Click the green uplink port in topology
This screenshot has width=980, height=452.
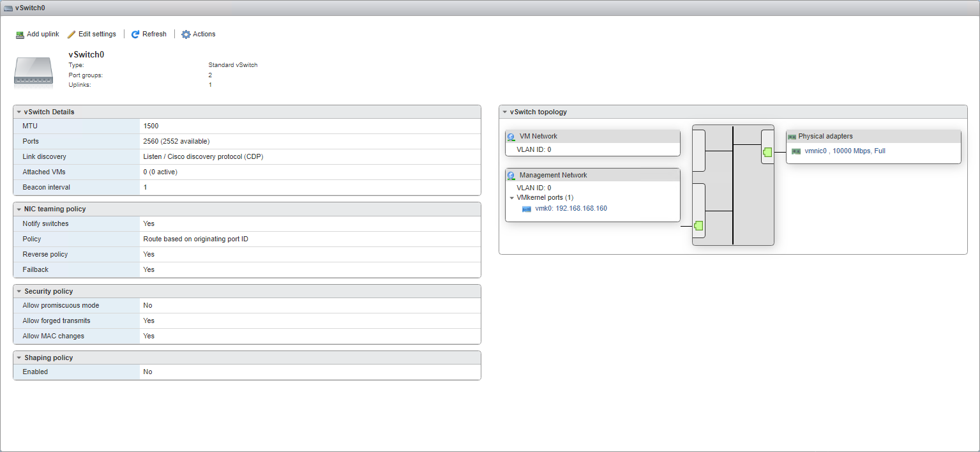coord(767,152)
